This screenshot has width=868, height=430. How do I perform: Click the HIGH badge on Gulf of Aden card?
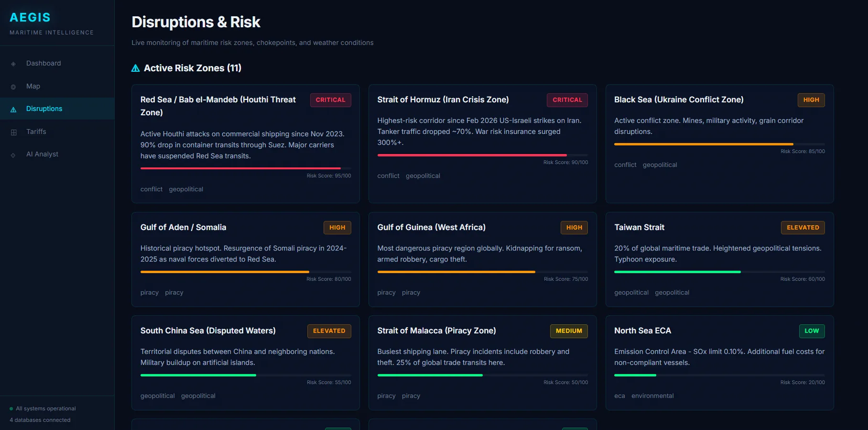point(337,228)
